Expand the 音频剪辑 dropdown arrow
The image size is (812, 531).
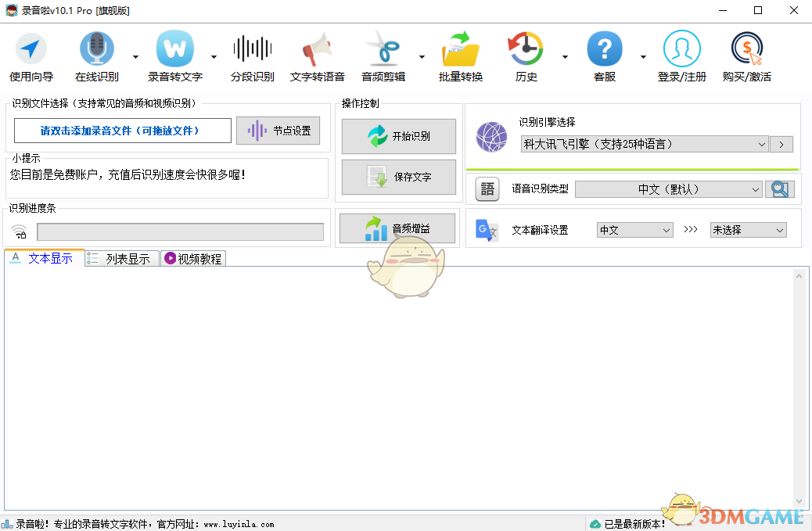click(x=422, y=57)
